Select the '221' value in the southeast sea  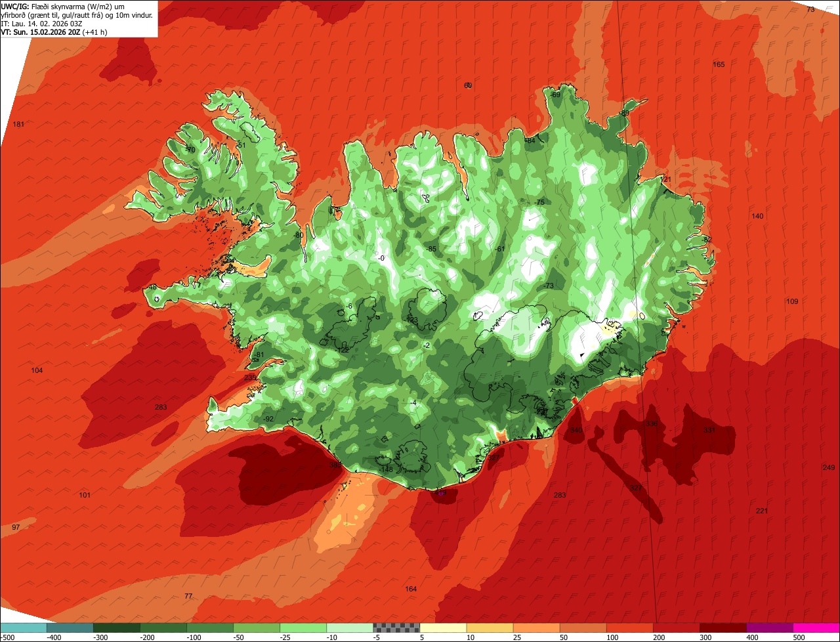click(761, 511)
